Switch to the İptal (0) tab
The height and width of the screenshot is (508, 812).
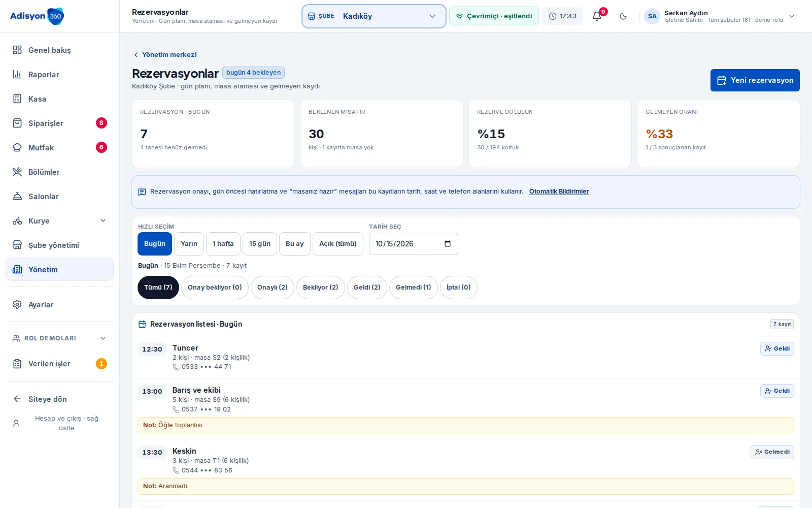coord(459,288)
